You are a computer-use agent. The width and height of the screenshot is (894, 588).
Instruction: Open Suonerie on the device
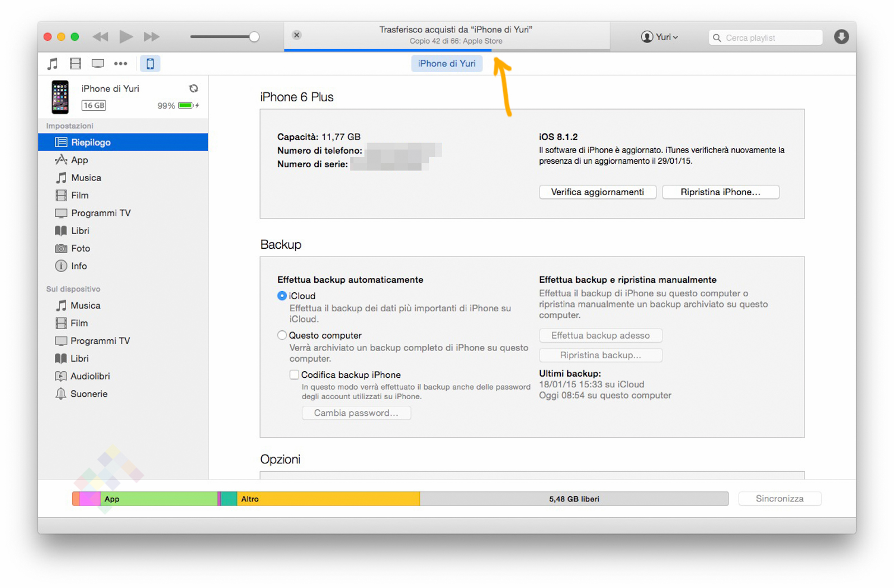(123, 394)
